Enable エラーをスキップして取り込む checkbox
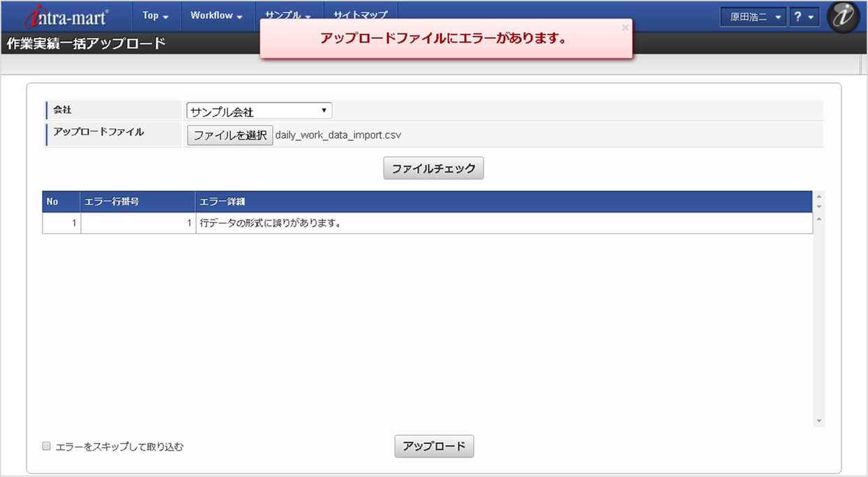The height and width of the screenshot is (477, 868). tap(47, 446)
